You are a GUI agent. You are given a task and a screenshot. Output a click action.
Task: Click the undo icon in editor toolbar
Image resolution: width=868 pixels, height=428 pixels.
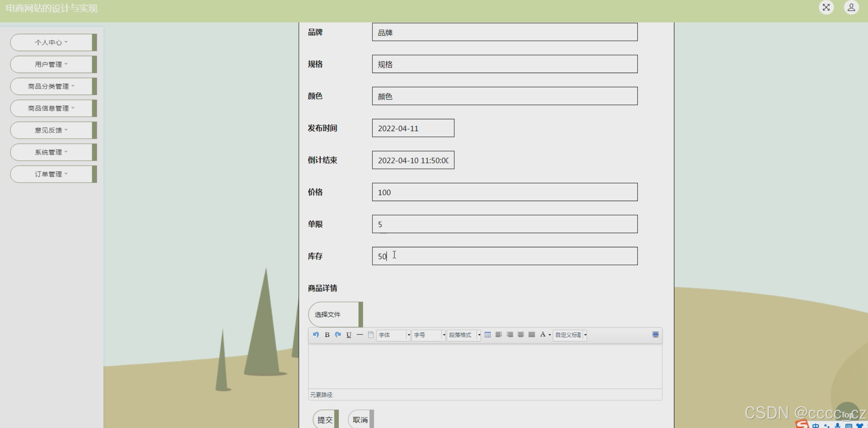tap(316, 335)
